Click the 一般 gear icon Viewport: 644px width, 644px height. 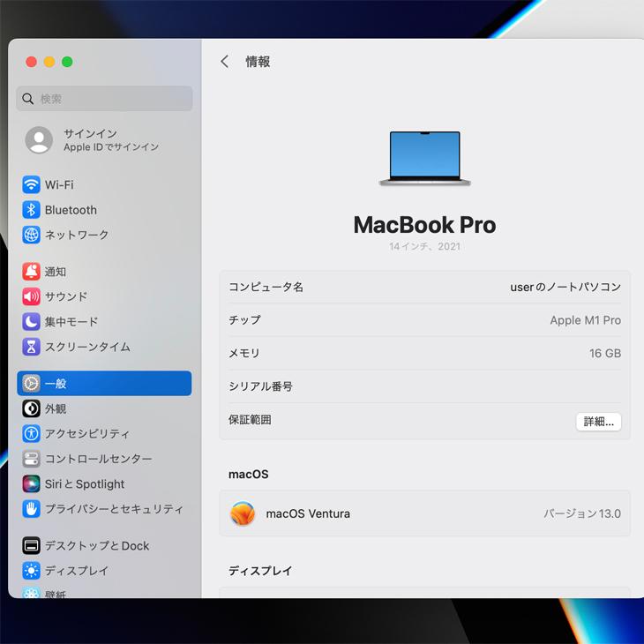[x=31, y=383]
